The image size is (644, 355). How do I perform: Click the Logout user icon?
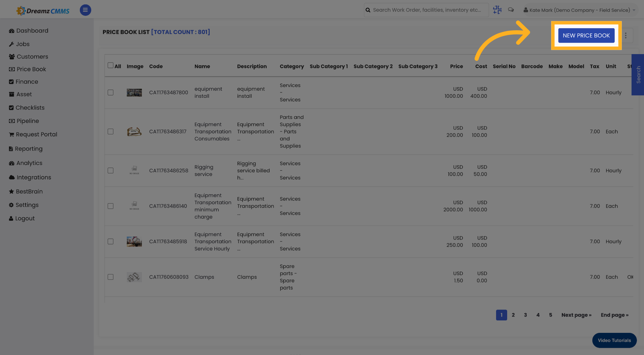pos(11,218)
